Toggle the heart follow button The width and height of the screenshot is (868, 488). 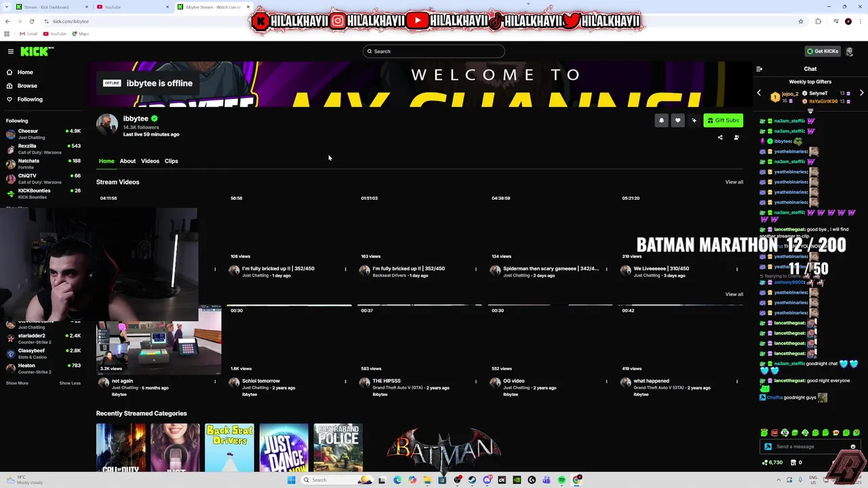click(x=677, y=121)
